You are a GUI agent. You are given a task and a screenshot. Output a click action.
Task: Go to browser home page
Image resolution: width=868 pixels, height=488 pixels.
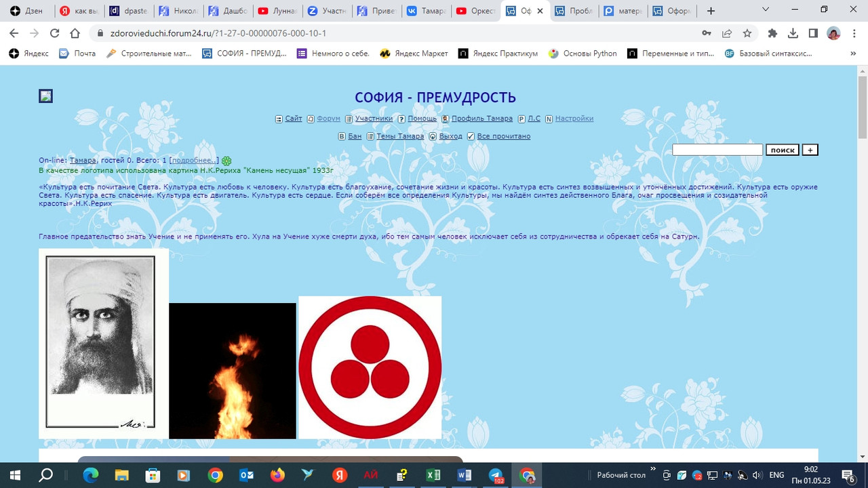coord(75,33)
